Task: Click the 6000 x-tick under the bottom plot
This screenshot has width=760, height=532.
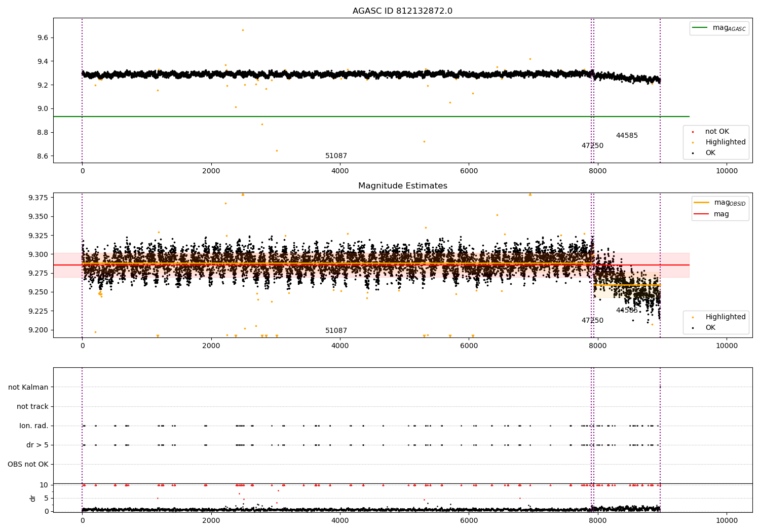Action: [469, 521]
